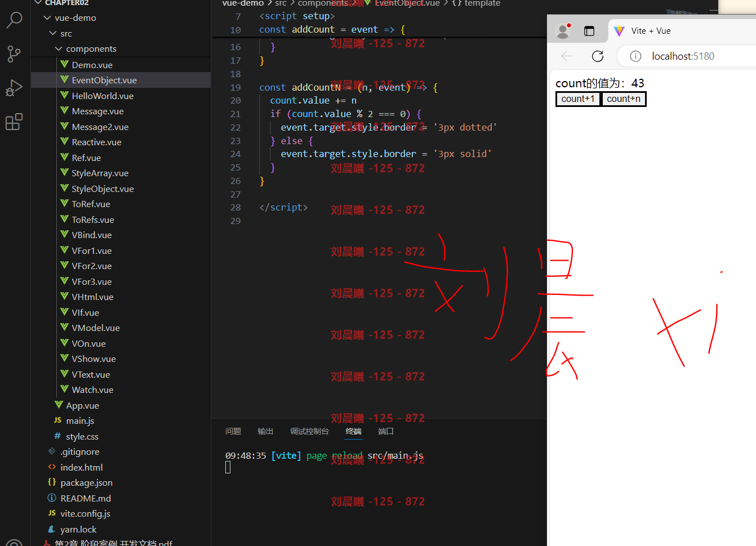Click git icon beside .gitignore

52,451
